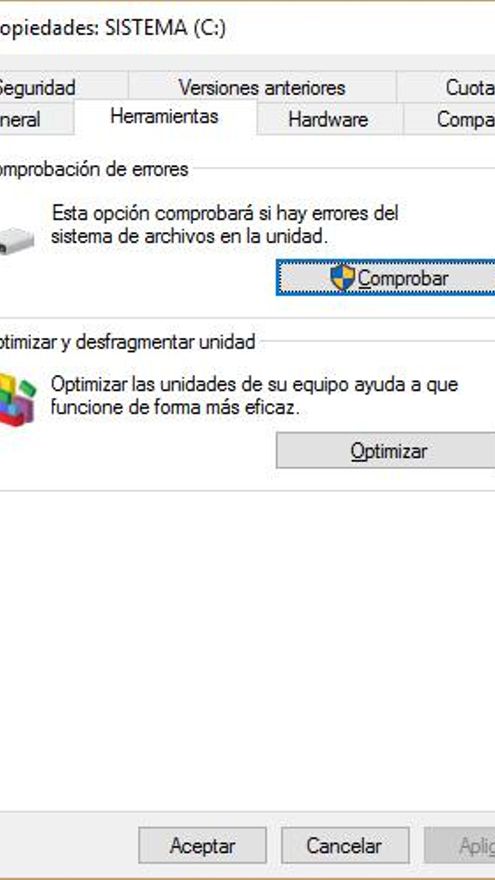Screen dimensions: 495x880
Task: Click the file system errors description text
Action: coord(224,225)
